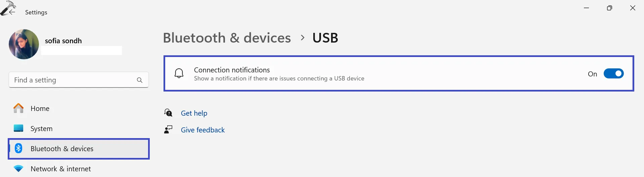The height and width of the screenshot is (177, 644).
Task: Click the sofia sondh profile picture
Action: 24,44
